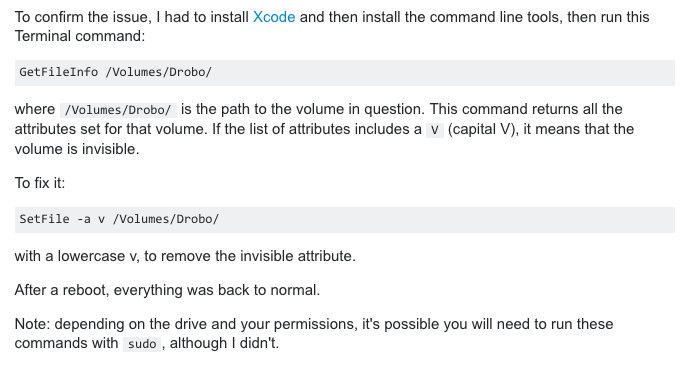The width and height of the screenshot is (692, 365).
Task: Open the Xcode hyperlink
Action: coord(274,17)
